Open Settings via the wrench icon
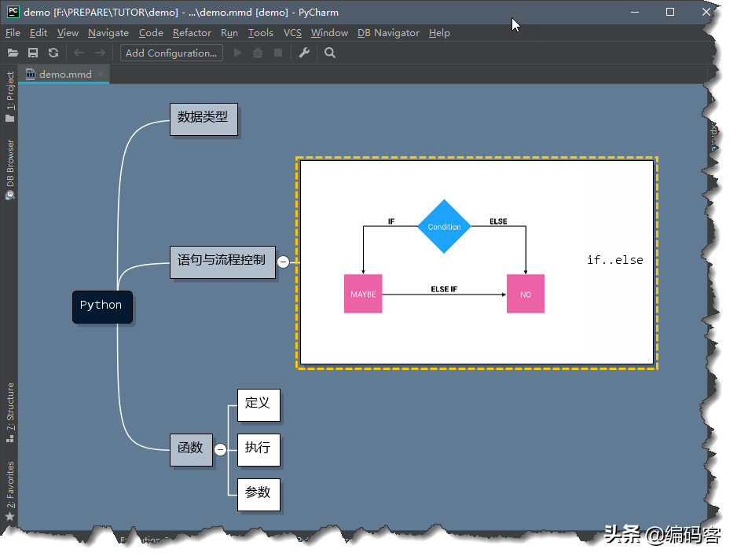 [x=304, y=53]
